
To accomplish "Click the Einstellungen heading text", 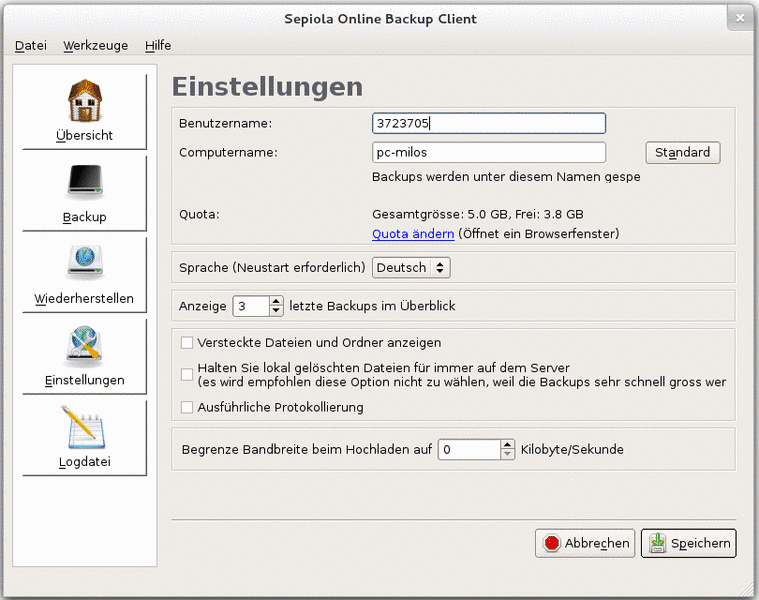I will [267, 87].
